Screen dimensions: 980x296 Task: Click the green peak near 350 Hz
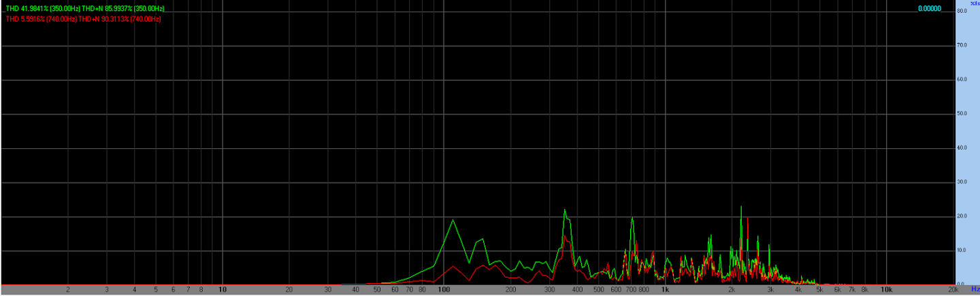point(565,210)
